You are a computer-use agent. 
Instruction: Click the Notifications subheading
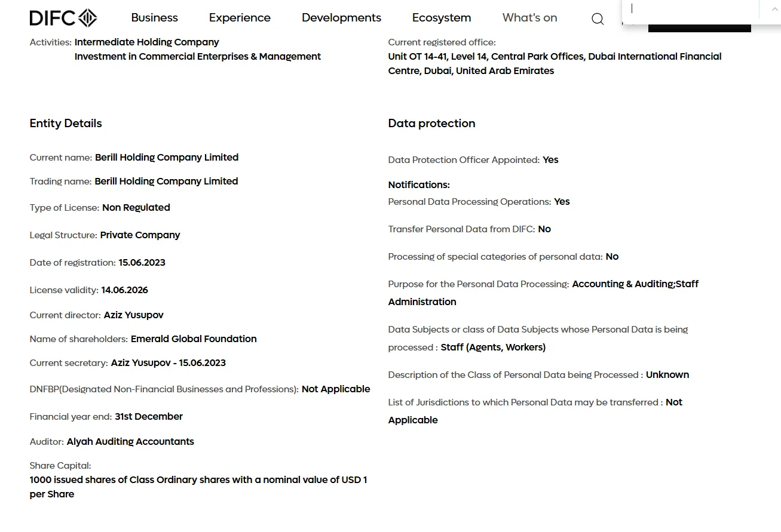419,185
